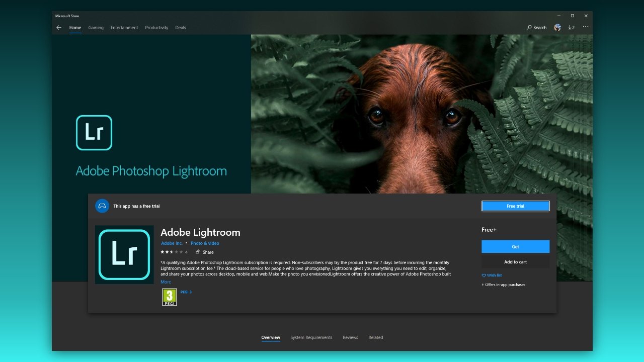Click the user profile avatar icon
This screenshot has width=644, height=362.
click(x=557, y=28)
